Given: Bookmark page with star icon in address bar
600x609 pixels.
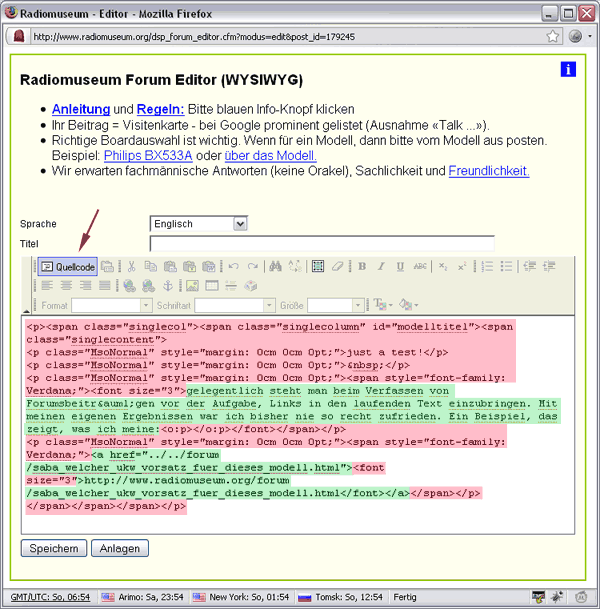Looking at the screenshot, I should [x=553, y=36].
